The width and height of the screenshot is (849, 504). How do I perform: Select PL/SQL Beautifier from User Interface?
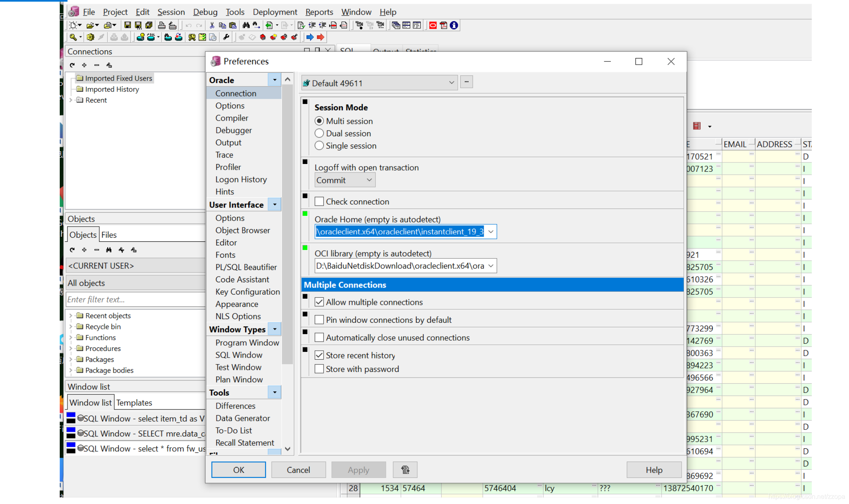pos(247,267)
